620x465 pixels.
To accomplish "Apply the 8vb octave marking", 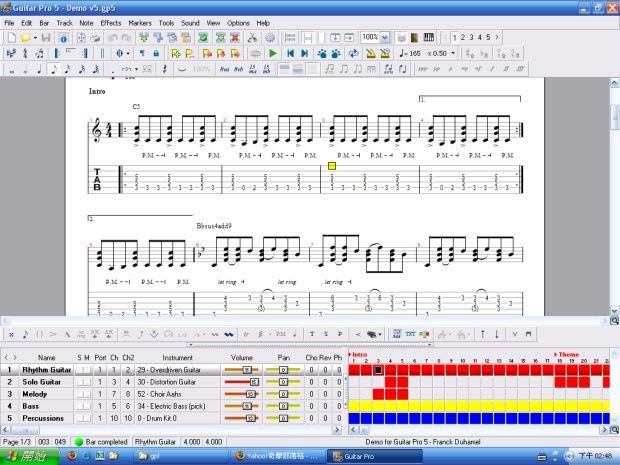I will tap(238, 69).
